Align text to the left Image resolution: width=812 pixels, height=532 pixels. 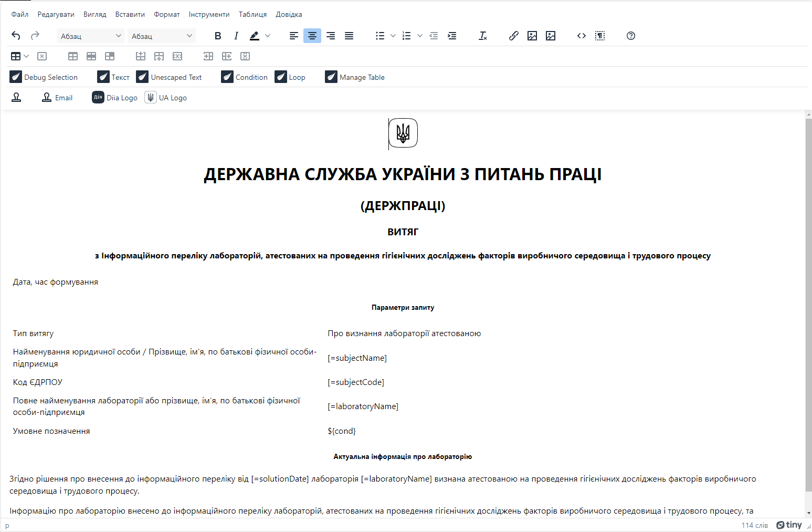294,36
